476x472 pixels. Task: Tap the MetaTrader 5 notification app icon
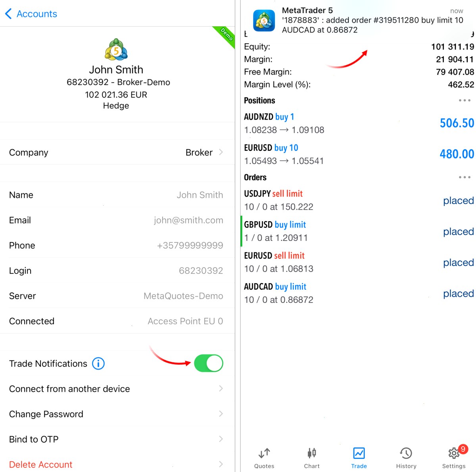click(264, 20)
